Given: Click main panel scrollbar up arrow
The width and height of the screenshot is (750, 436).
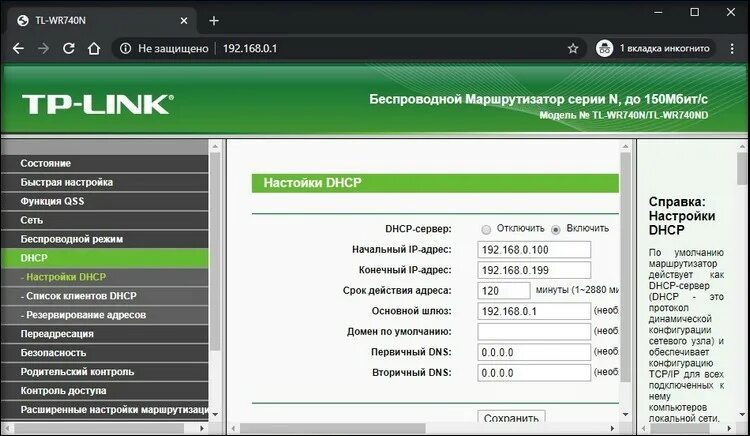Looking at the screenshot, I should [625, 146].
